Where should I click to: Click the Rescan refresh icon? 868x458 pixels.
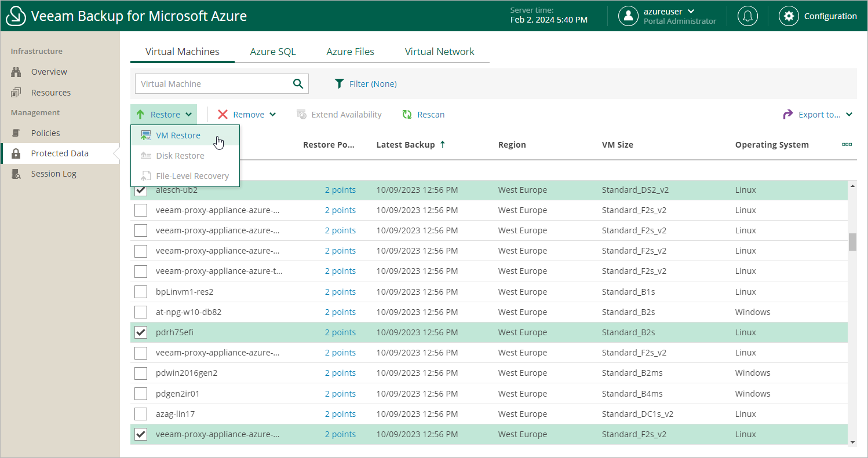[x=407, y=115]
